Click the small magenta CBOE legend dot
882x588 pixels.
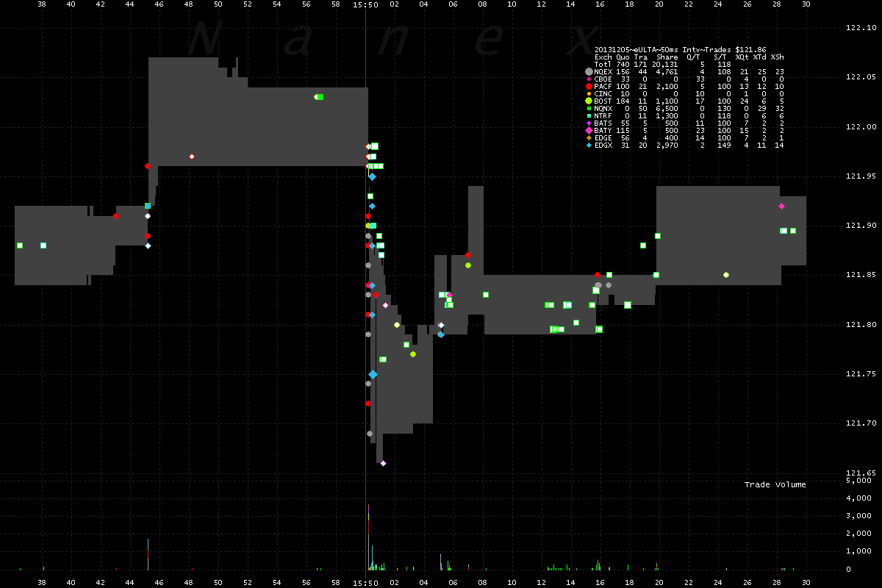tap(589, 79)
